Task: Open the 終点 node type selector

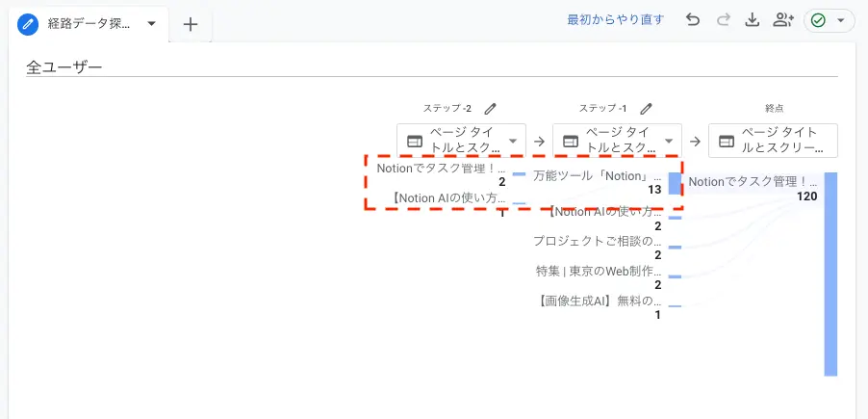Action: click(774, 141)
